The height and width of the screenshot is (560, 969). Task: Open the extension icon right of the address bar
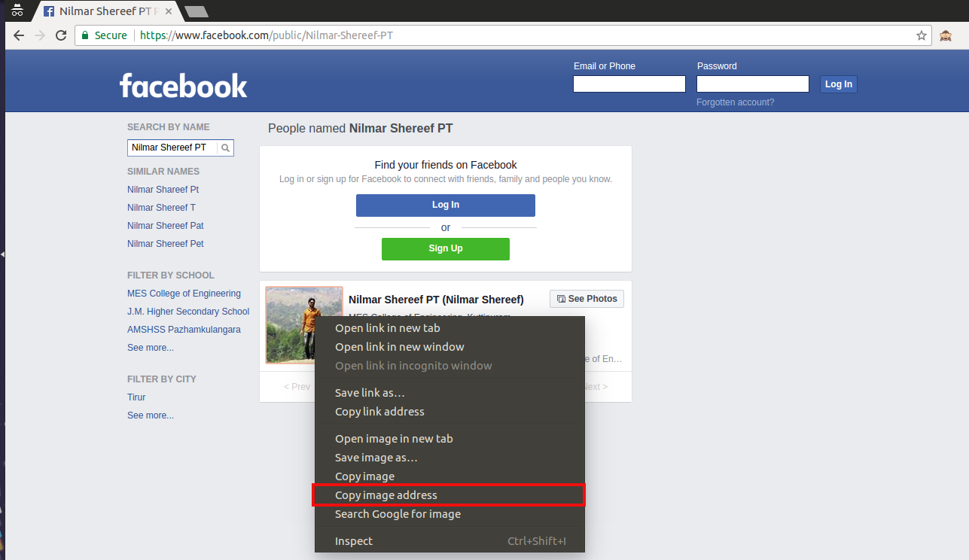click(x=947, y=35)
